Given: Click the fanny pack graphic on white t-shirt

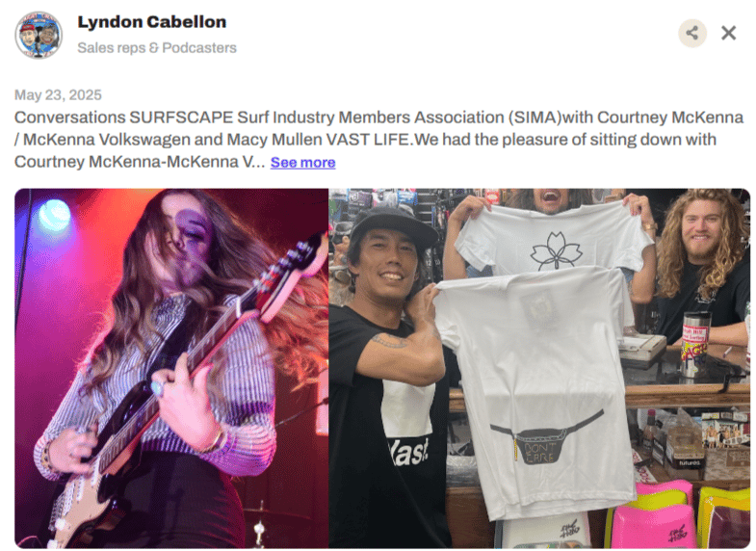Looking at the screenshot, I should [x=546, y=438].
